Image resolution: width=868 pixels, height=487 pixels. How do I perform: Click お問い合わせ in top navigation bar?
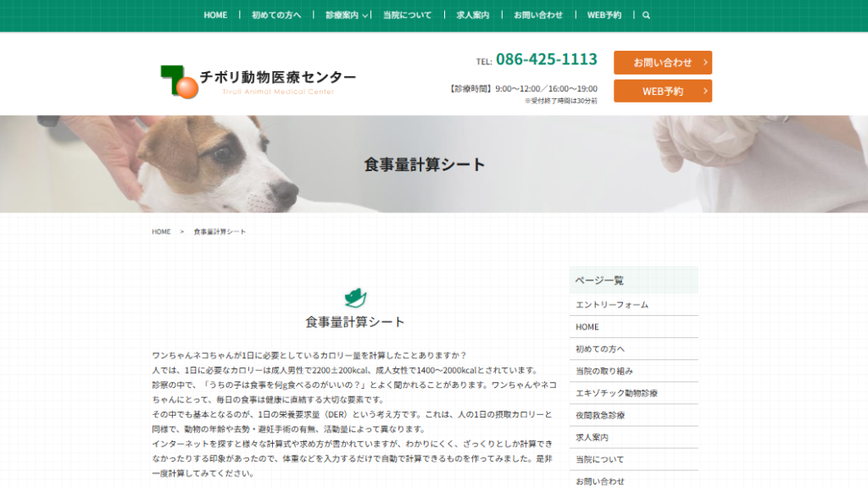pyautogui.click(x=538, y=15)
